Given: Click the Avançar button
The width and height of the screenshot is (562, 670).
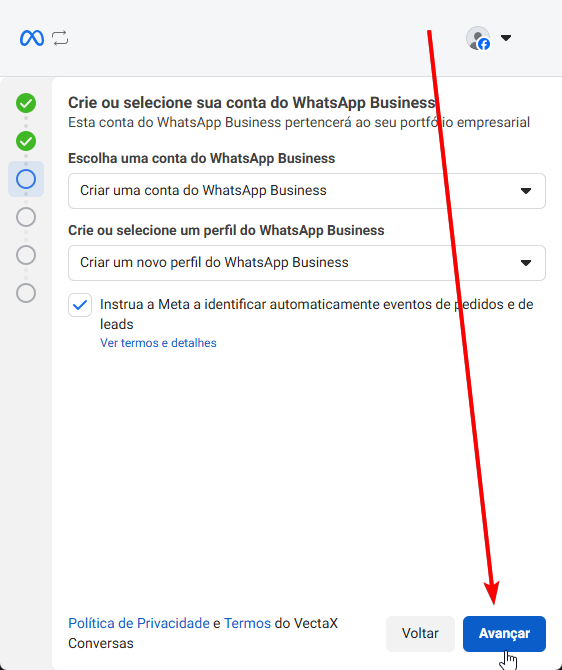Looking at the screenshot, I should (x=504, y=634).
